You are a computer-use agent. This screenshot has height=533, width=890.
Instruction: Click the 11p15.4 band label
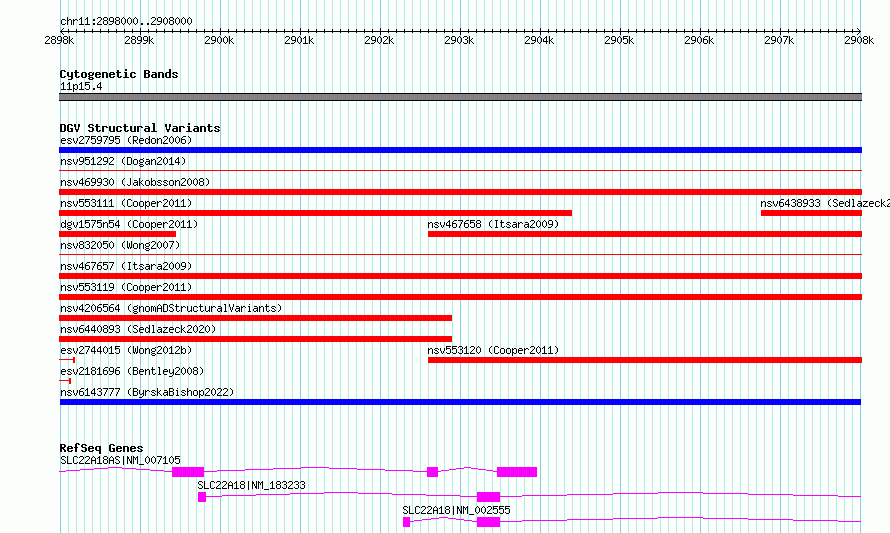coord(81,86)
